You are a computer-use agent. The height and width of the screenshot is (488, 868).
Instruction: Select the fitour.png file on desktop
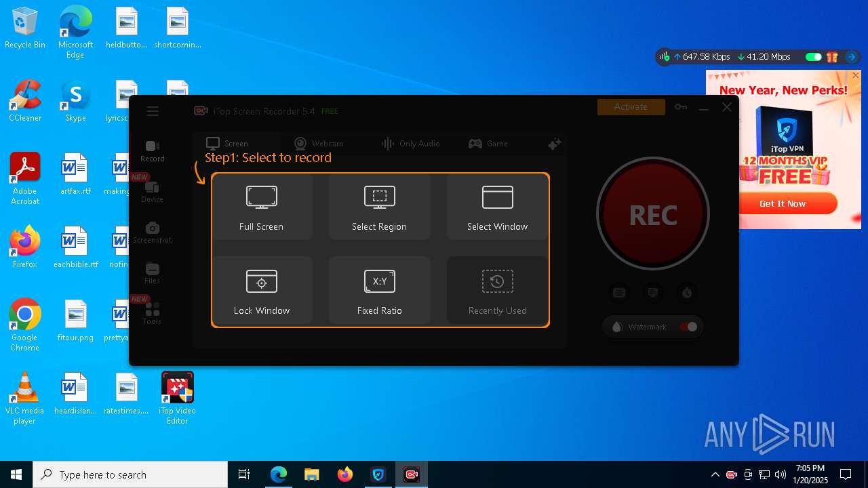point(75,321)
